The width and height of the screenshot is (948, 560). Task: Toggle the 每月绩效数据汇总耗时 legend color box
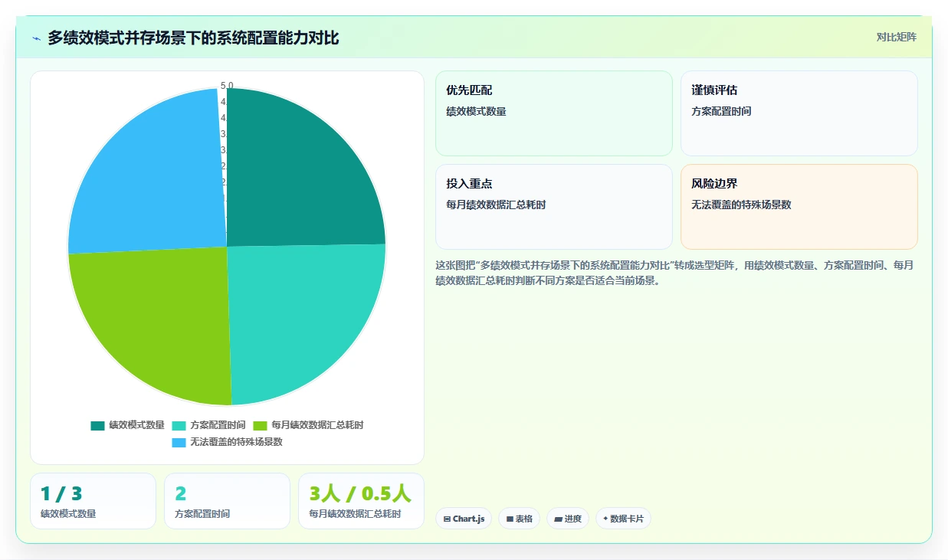260,425
